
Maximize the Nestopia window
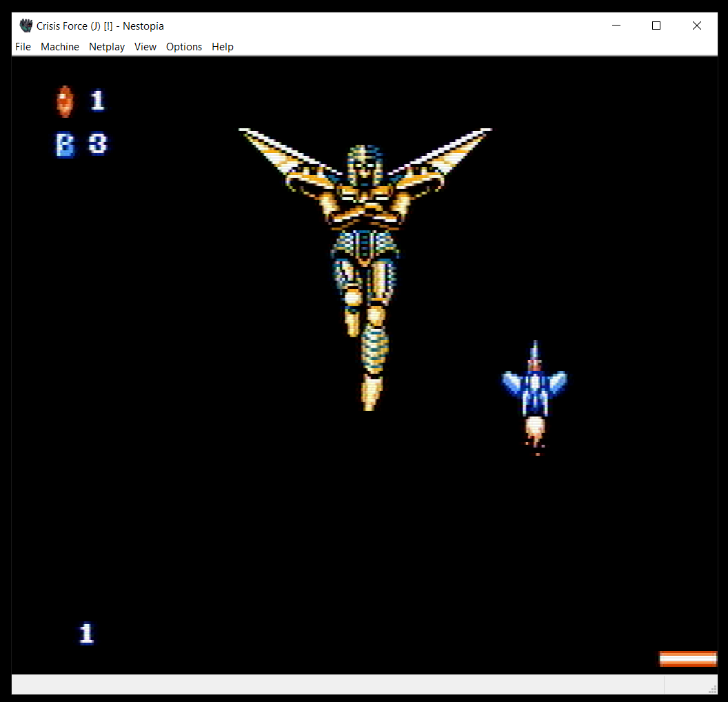[x=656, y=26]
